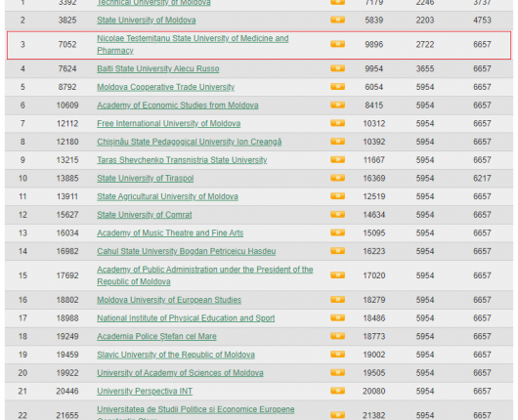Click details arrow icon for Free International University
The width and height of the screenshot is (518, 420).
337,123
